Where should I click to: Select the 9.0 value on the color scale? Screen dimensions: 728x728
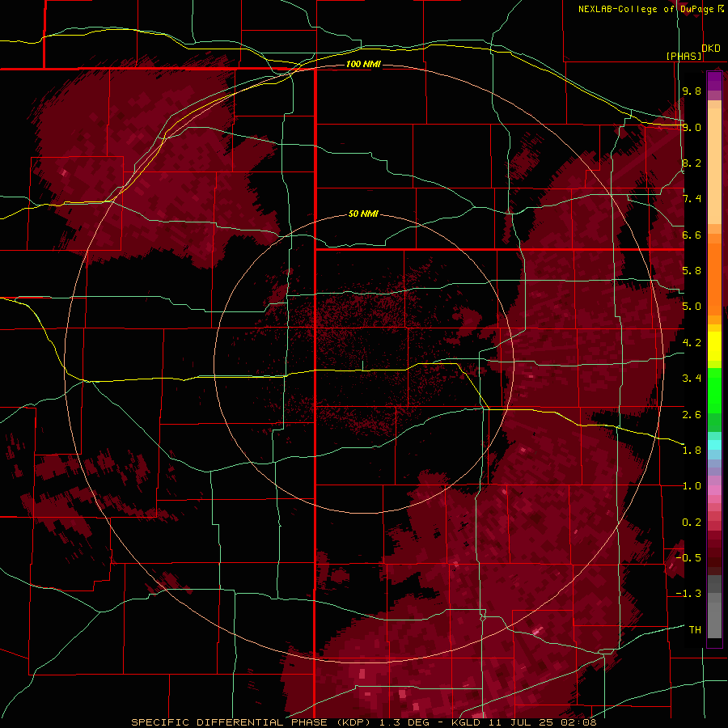tap(692, 127)
